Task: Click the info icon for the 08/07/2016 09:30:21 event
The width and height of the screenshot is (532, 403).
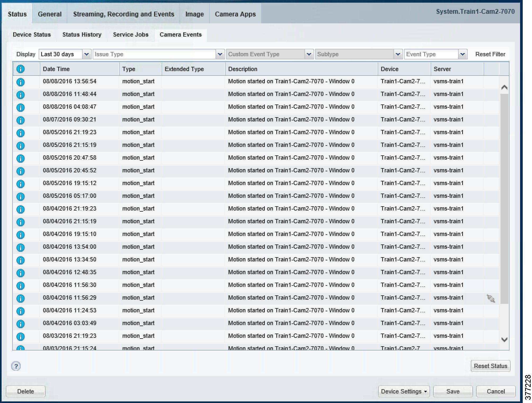Action: tap(20, 120)
